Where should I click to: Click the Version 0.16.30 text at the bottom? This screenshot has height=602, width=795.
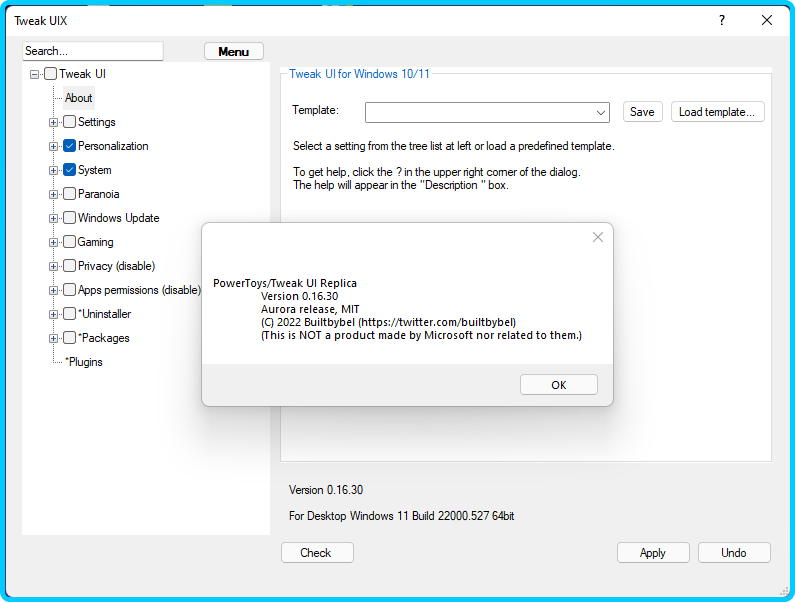pos(326,490)
